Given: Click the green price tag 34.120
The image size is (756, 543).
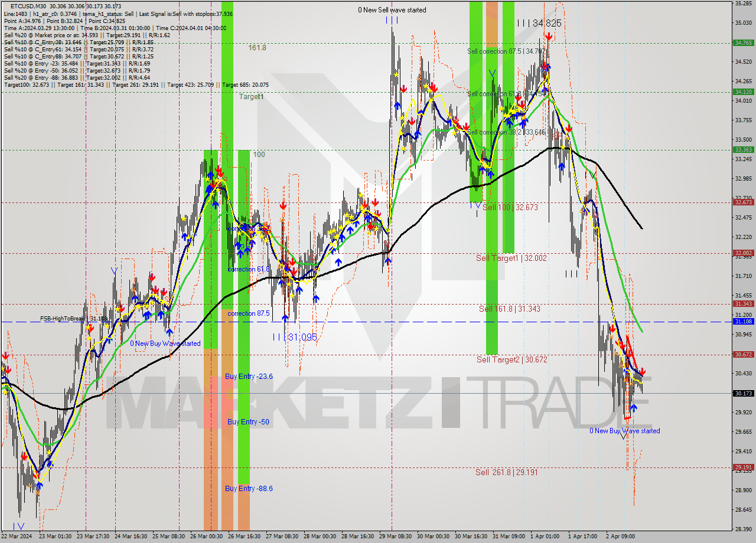Looking at the screenshot, I should pos(742,91).
